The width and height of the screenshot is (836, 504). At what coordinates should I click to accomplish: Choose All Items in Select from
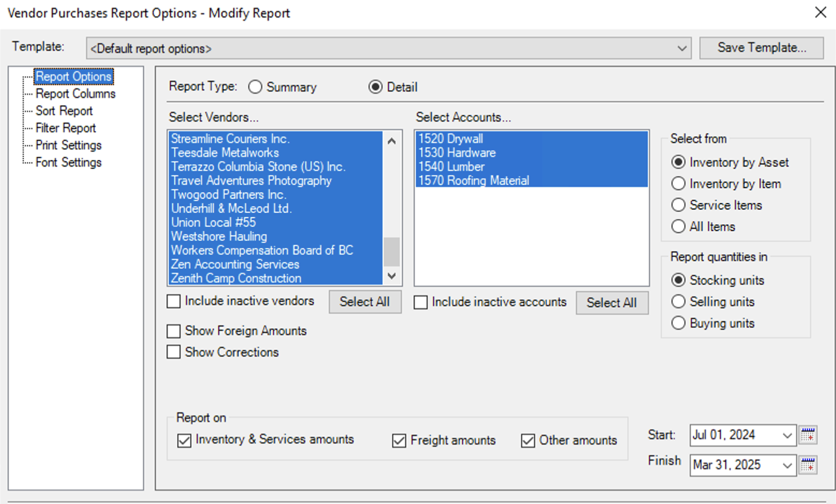[678, 226]
